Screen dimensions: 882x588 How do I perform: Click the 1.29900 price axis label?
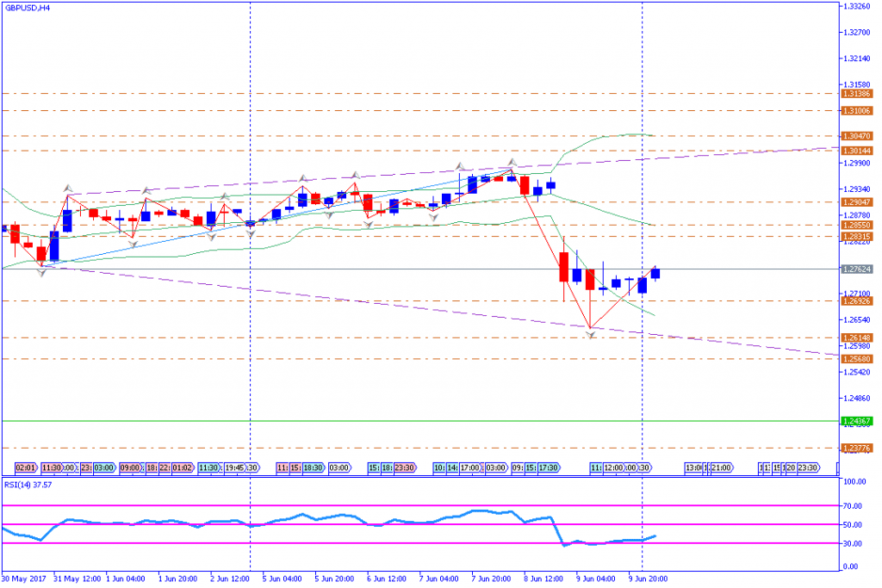point(855,163)
